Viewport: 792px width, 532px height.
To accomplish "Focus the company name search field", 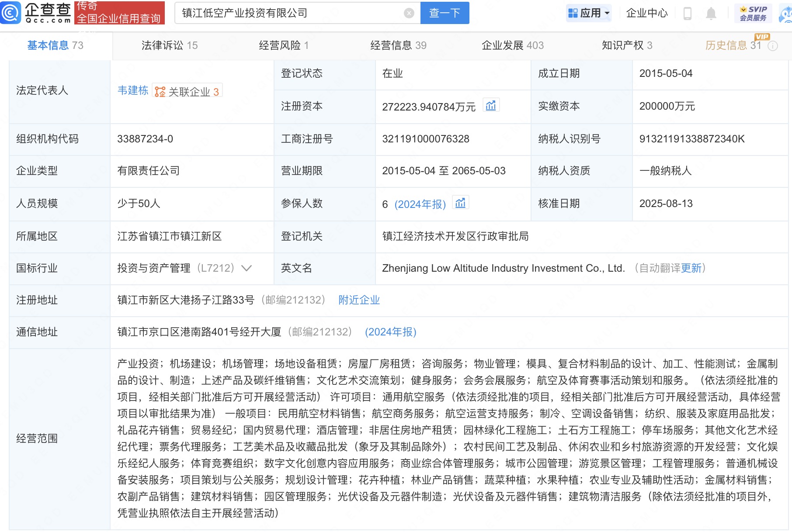I will point(288,13).
